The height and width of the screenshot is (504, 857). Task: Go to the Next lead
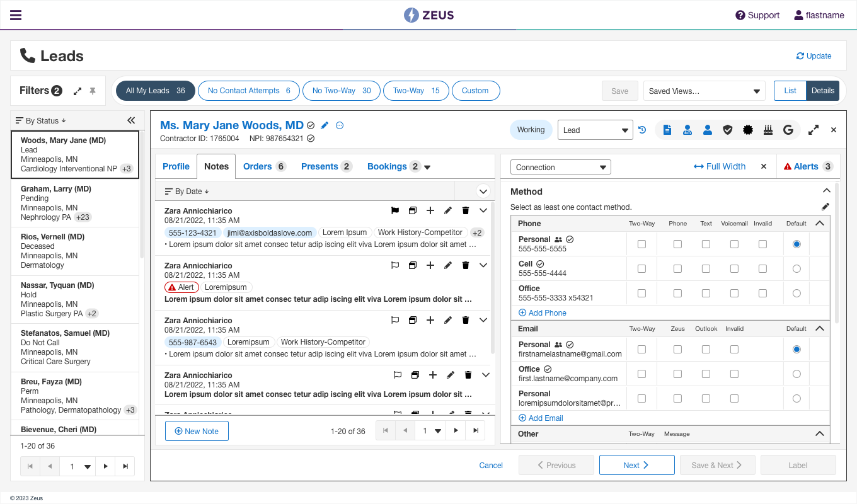click(x=637, y=465)
